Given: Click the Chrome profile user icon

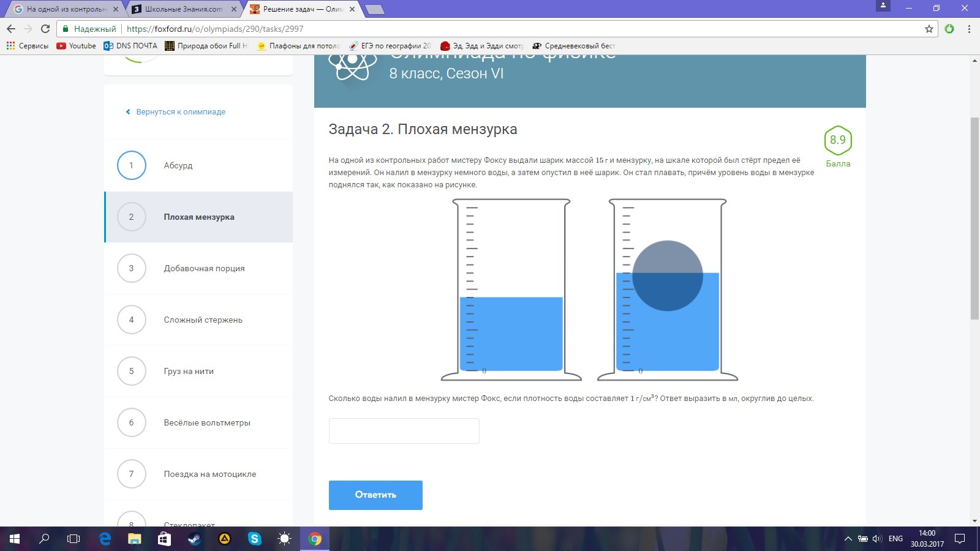Looking at the screenshot, I should coord(883,6).
